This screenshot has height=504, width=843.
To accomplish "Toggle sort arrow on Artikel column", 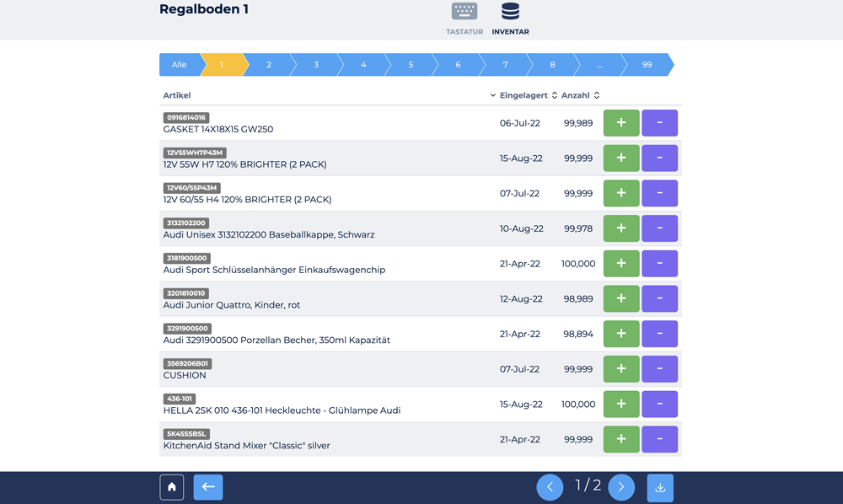I will pos(493,95).
